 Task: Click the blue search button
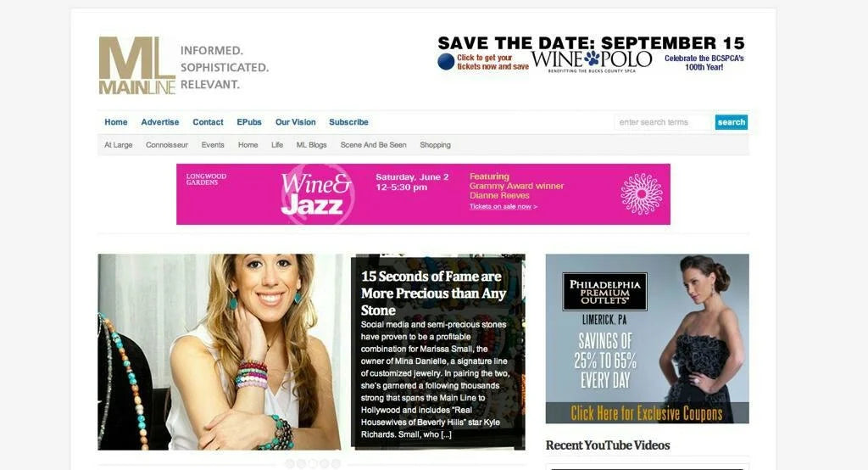pyautogui.click(x=732, y=122)
